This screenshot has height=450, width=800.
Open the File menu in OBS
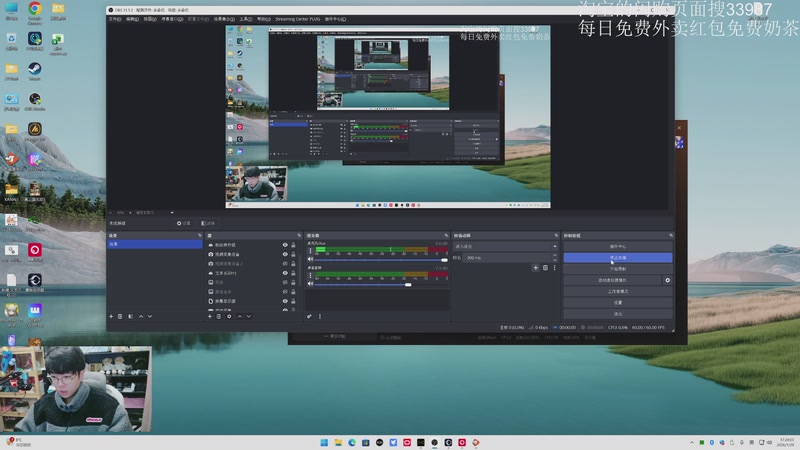114,19
